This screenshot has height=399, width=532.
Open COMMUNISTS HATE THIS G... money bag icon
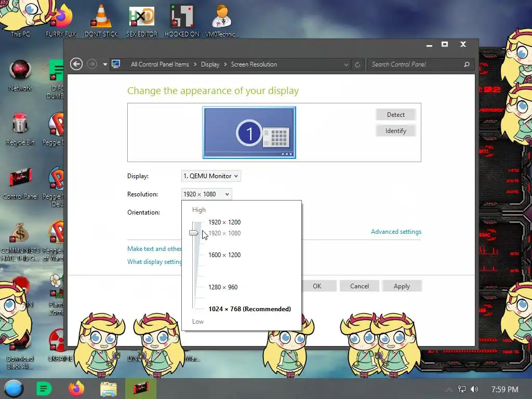20,242
